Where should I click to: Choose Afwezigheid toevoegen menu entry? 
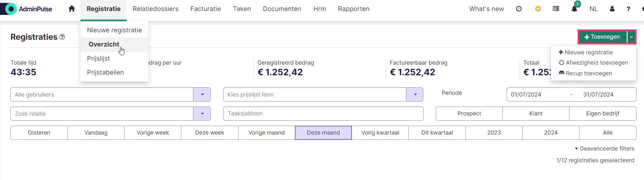click(x=593, y=63)
